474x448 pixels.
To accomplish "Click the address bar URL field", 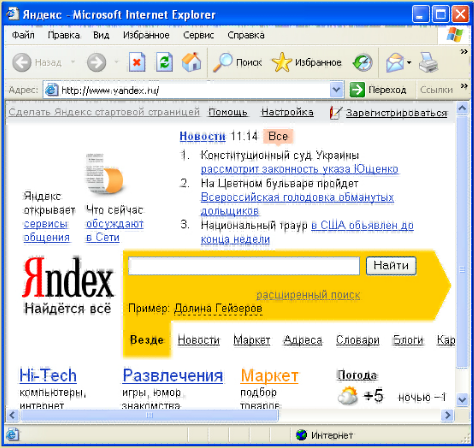I will pyautogui.click(x=193, y=90).
